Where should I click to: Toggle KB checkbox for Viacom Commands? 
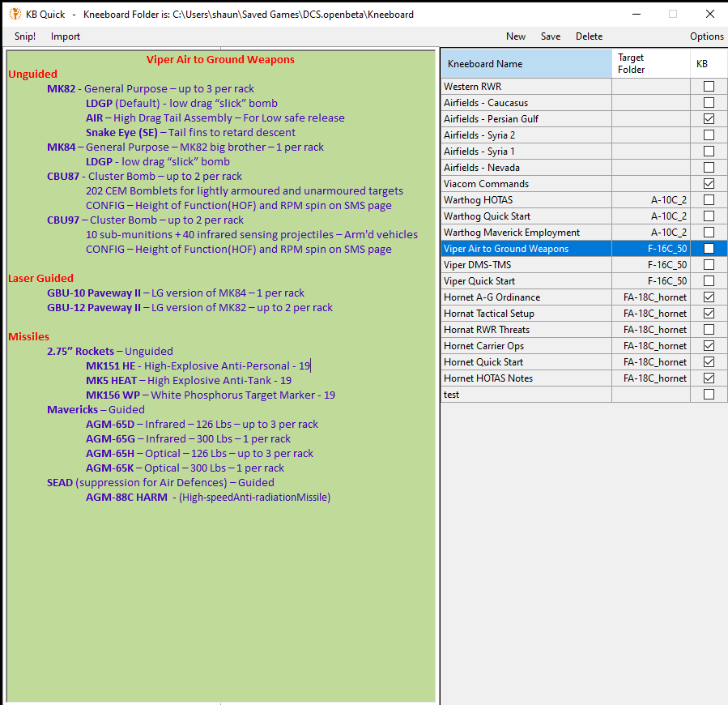(709, 184)
